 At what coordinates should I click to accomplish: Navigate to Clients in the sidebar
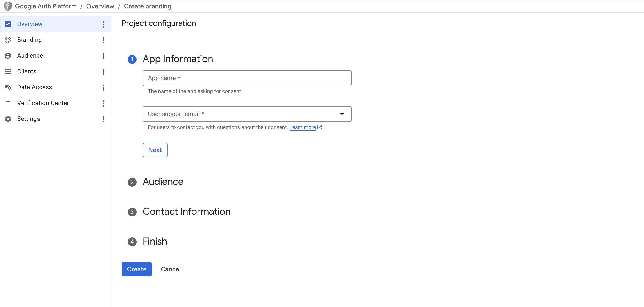[x=55, y=71]
